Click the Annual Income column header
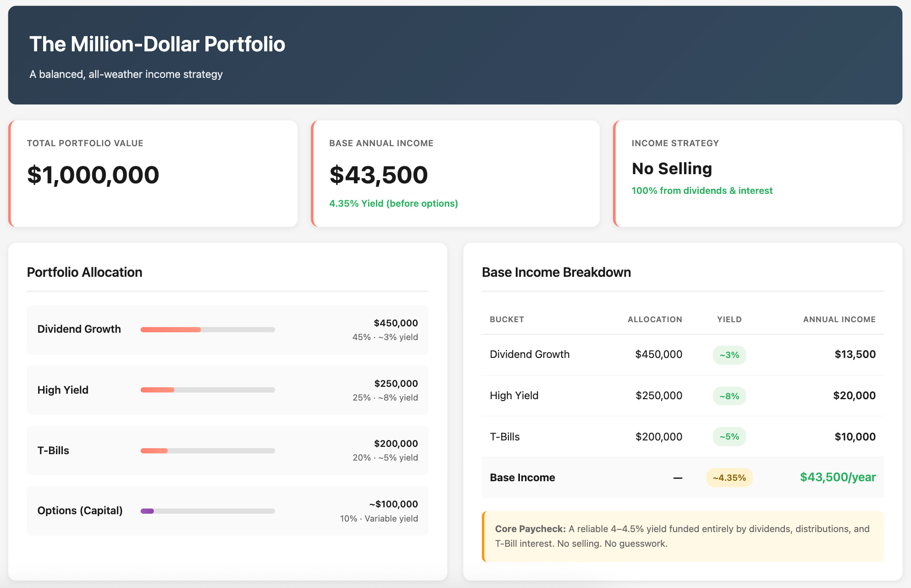This screenshot has width=911, height=588. (839, 319)
